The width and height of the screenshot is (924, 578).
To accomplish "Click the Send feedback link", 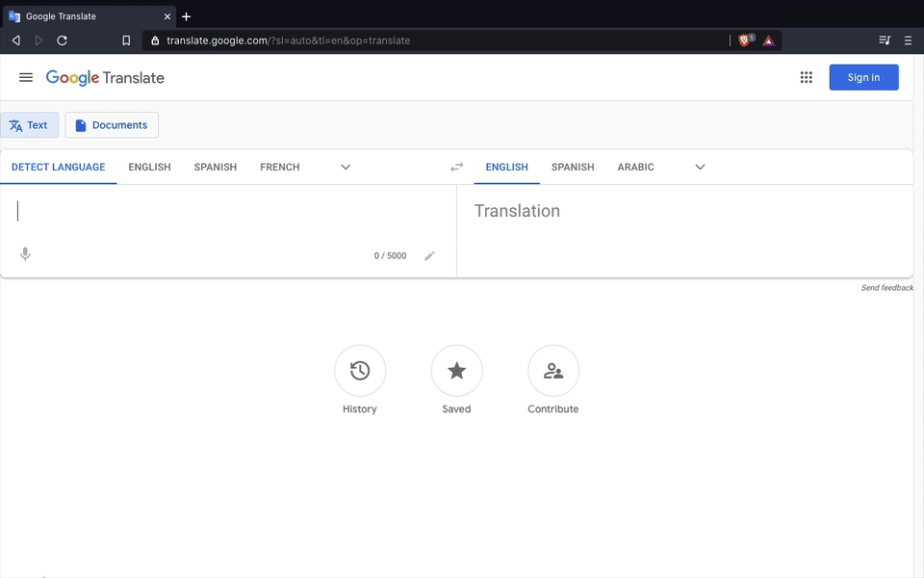I will coord(886,288).
